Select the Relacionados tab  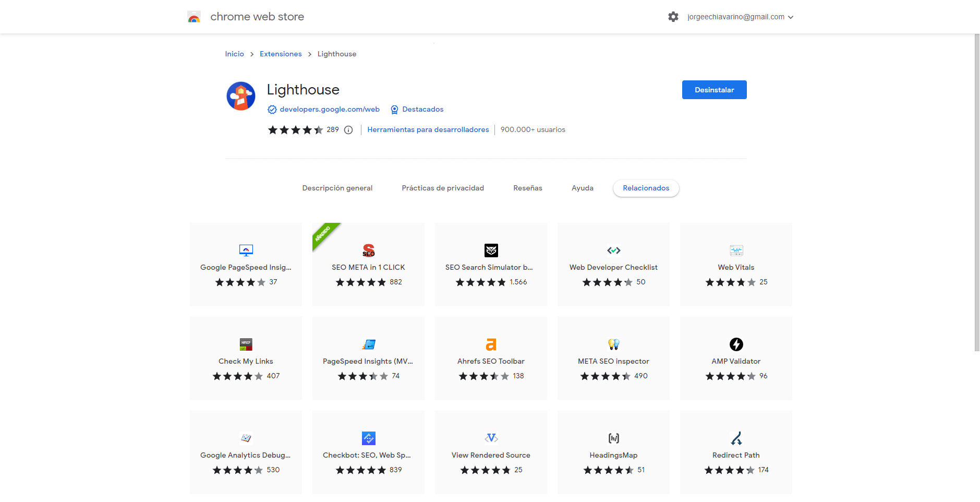tap(646, 188)
